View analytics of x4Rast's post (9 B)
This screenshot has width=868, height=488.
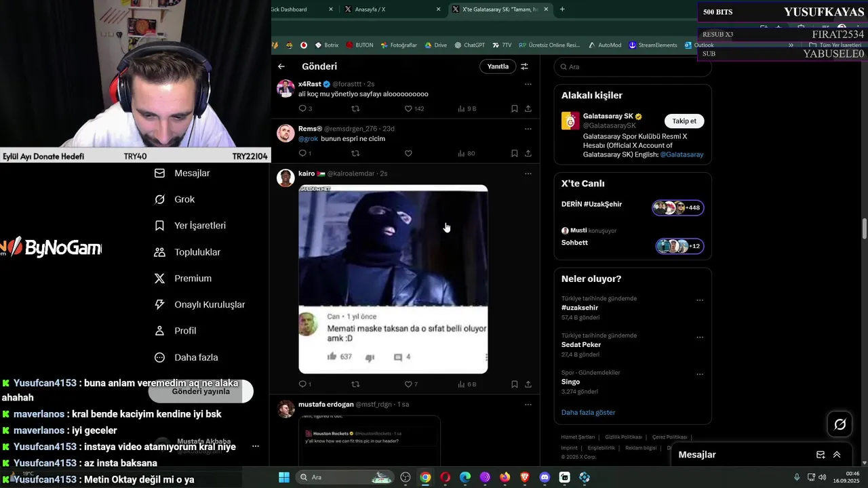(x=467, y=108)
